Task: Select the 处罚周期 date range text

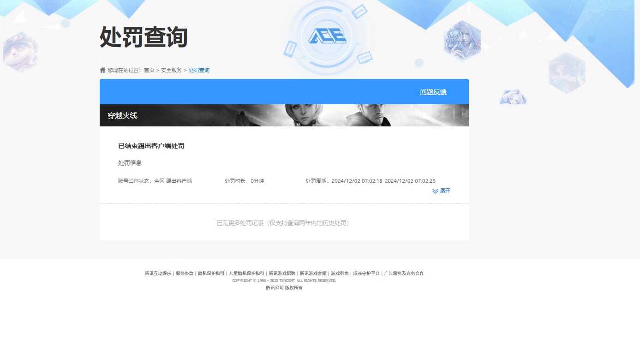Action: tap(371, 181)
